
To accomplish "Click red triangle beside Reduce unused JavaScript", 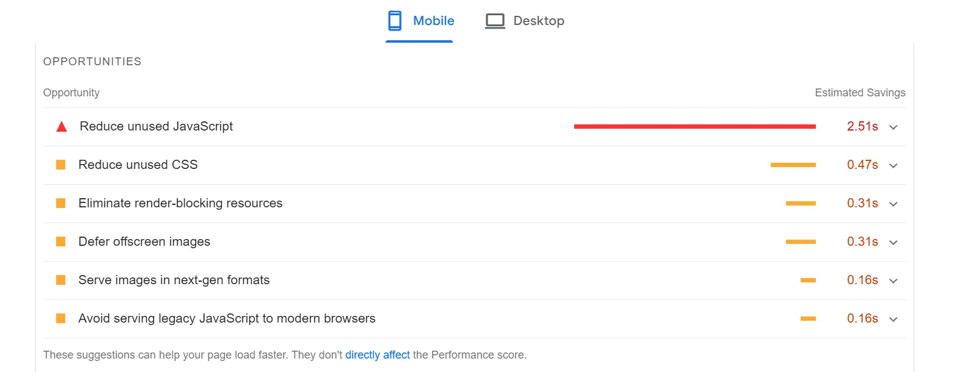I will pyautogui.click(x=62, y=127).
